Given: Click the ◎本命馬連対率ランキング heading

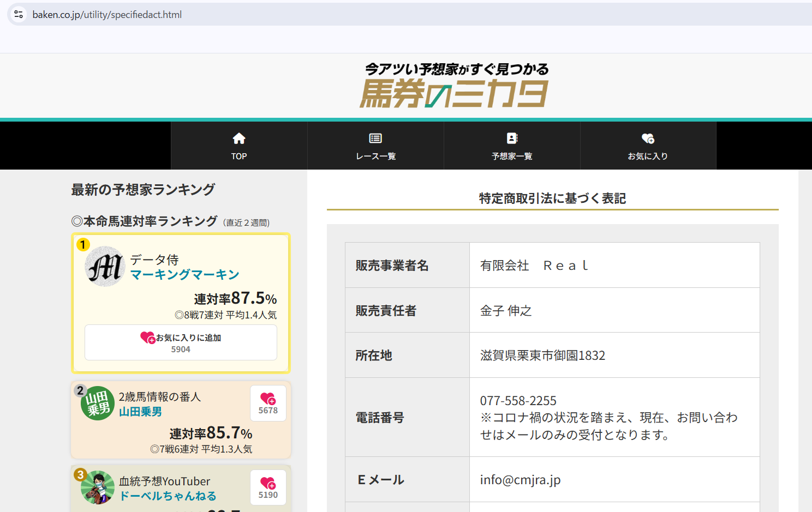Looking at the screenshot, I should coord(144,221).
